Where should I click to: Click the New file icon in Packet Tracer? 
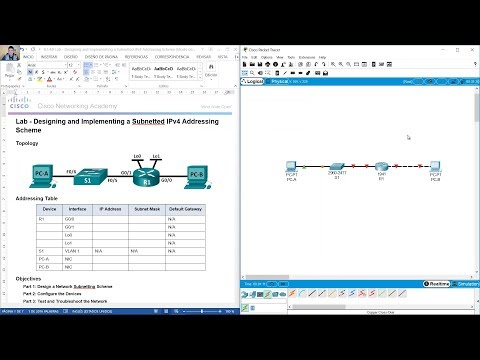[245, 64]
